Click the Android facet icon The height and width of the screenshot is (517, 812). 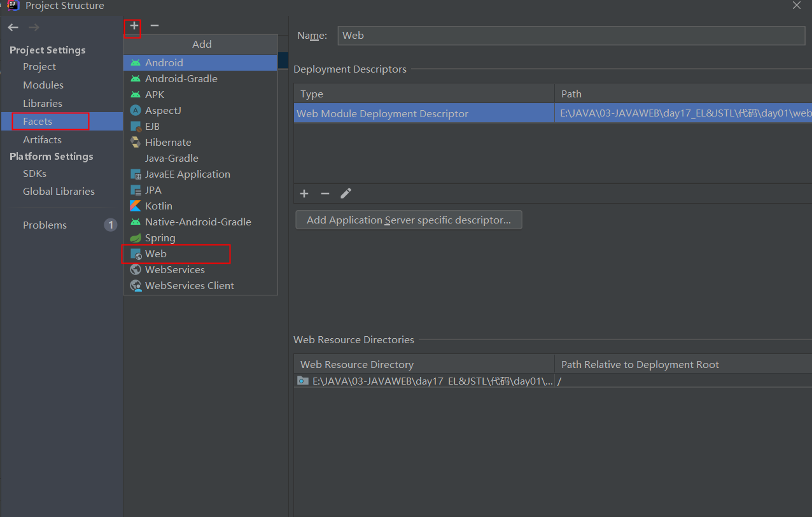coord(135,62)
